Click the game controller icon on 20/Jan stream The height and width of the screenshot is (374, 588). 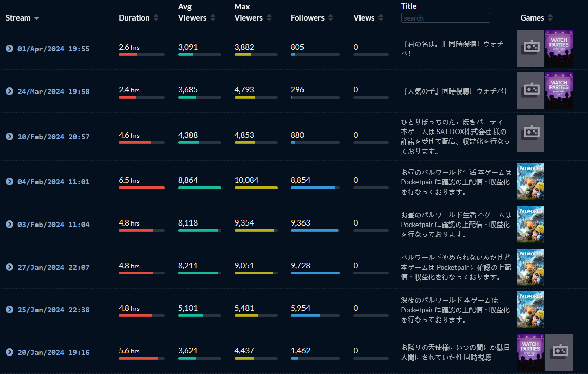click(x=559, y=352)
